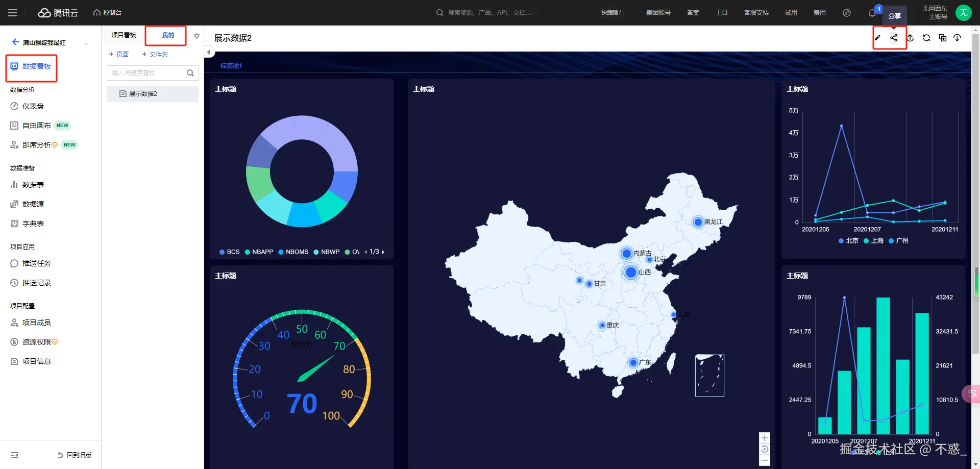Open the notification bell

873,13
